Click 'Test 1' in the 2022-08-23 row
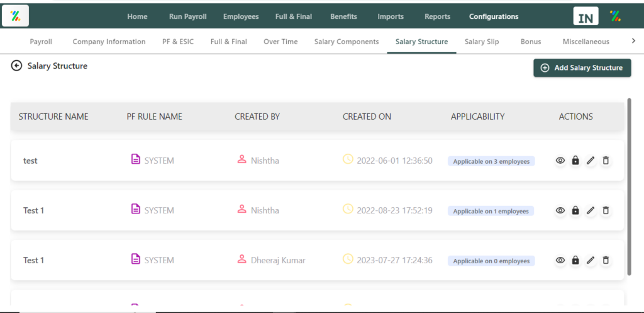Screen dimensions: 644x313 (x=34, y=210)
